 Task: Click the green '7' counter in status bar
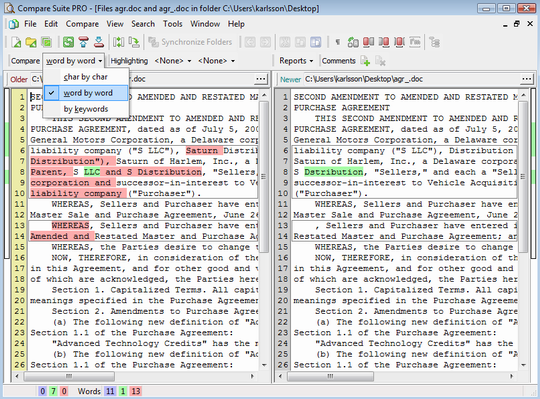[53, 391]
